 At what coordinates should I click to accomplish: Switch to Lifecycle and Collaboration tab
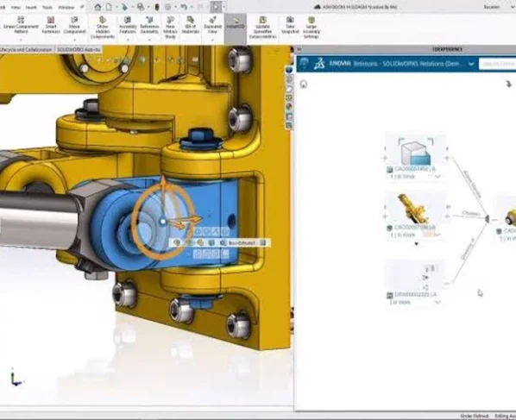(x=26, y=49)
